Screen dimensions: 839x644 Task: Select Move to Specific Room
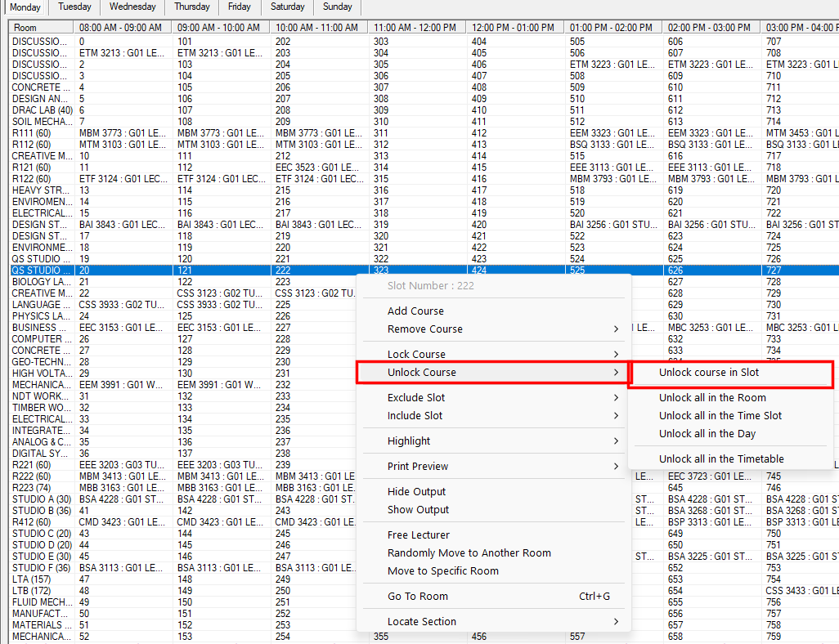coord(493,570)
